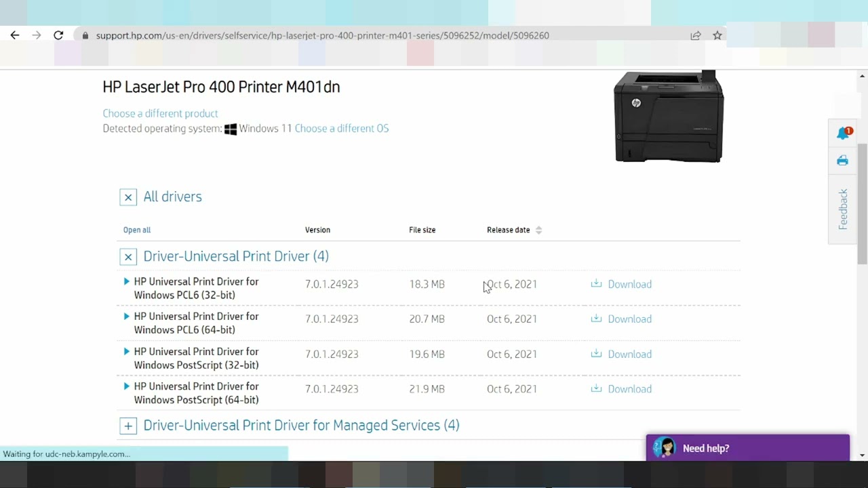Expand details for PostScript (64-bit) driver
Image resolution: width=868 pixels, height=488 pixels.
(126, 386)
